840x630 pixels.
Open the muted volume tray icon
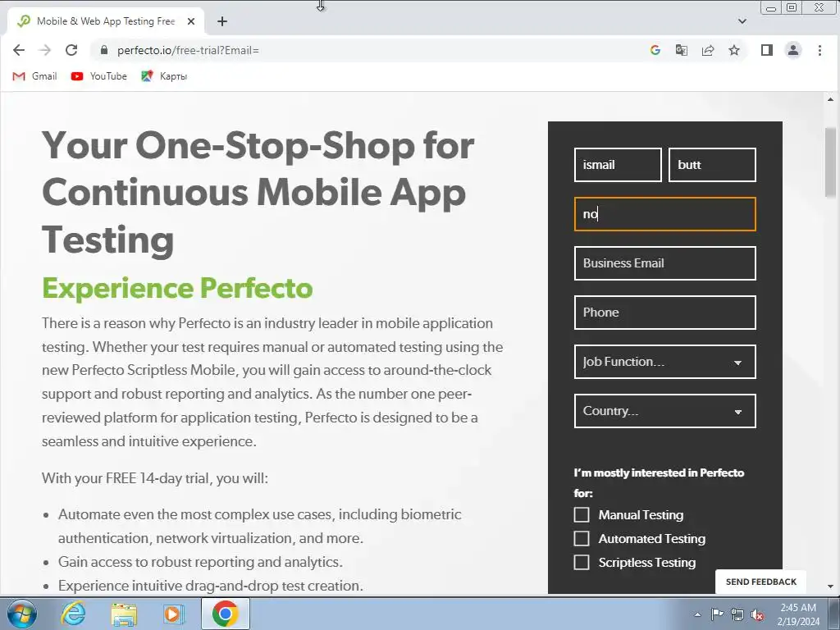pos(757,615)
